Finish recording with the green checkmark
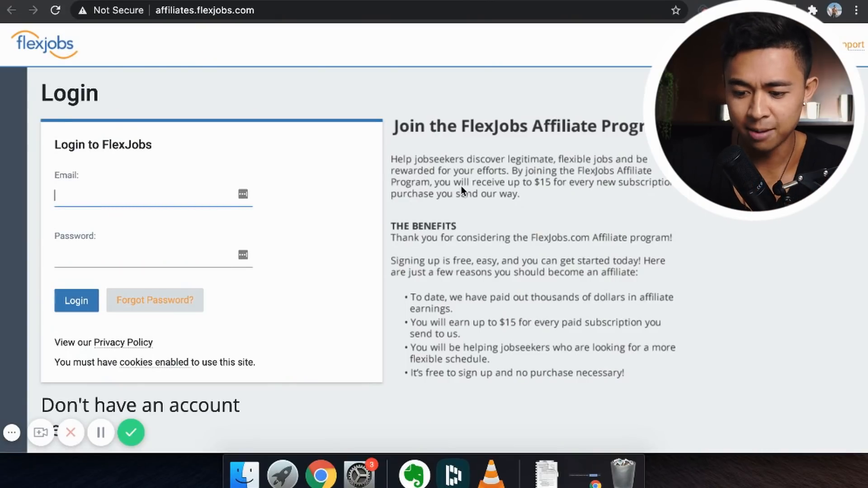The height and width of the screenshot is (488, 868). pyautogui.click(x=131, y=432)
